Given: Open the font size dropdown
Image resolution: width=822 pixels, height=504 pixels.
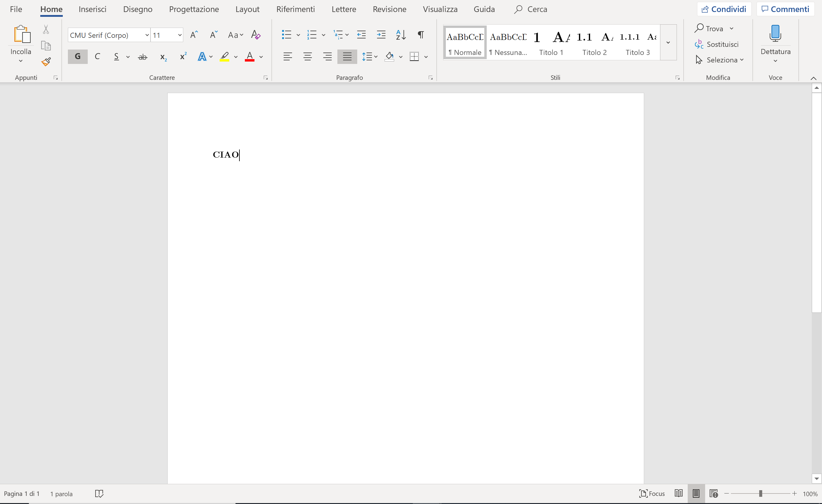Looking at the screenshot, I should click(179, 35).
